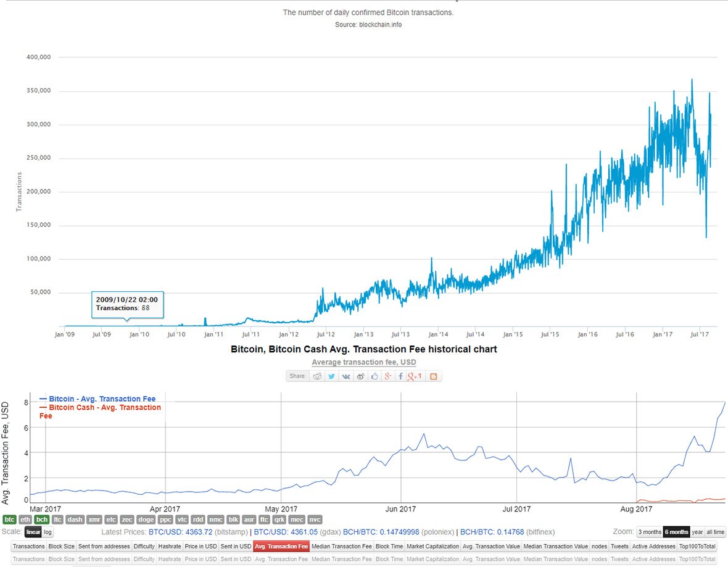The height and width of the screenshot is (567, 728).
Task: Share the chart on Facebook
Action: (x=400, y=376)
